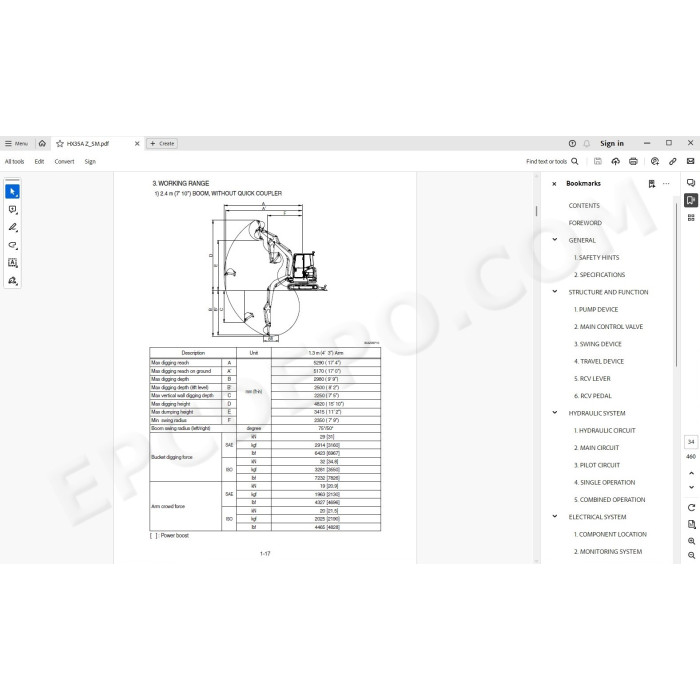Viewport: 700px width, 700px height.
Task: Collapse HYDRAULIC SYSTEM section
Action: [x=554, y=412]
